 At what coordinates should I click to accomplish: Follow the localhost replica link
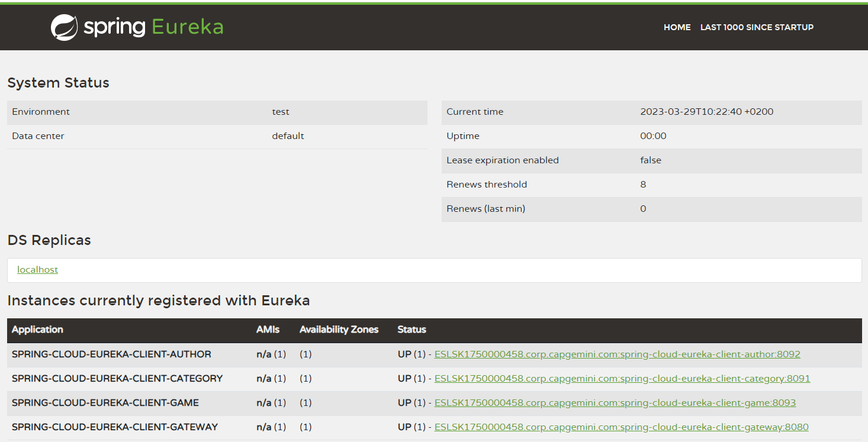pos(37,270)
